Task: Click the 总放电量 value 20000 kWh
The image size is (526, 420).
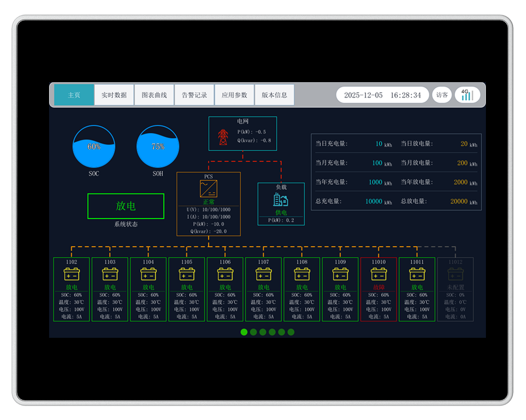Action: pyautogui.click(x=464, y=201)
